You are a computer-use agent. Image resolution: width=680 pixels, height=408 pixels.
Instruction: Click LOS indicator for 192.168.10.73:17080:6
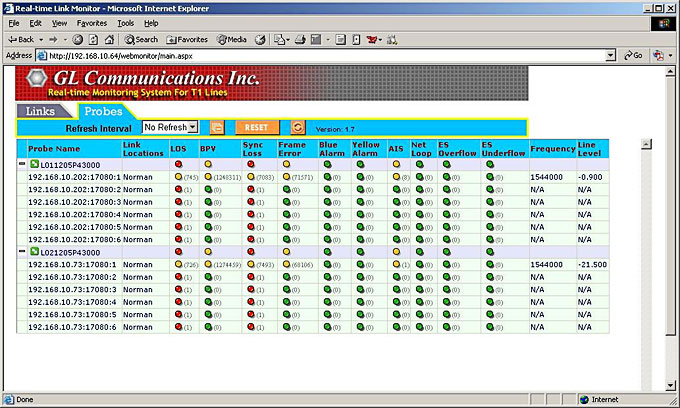178,326
